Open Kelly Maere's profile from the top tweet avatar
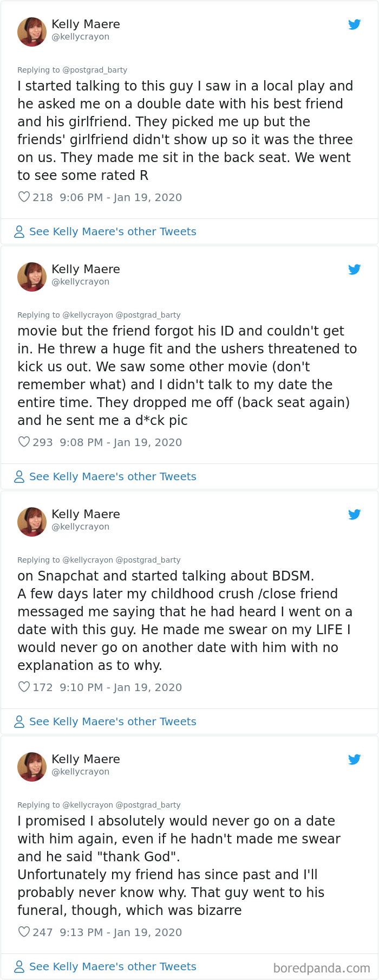This screenshot has height=980, width=379. [x=32, y=31]
